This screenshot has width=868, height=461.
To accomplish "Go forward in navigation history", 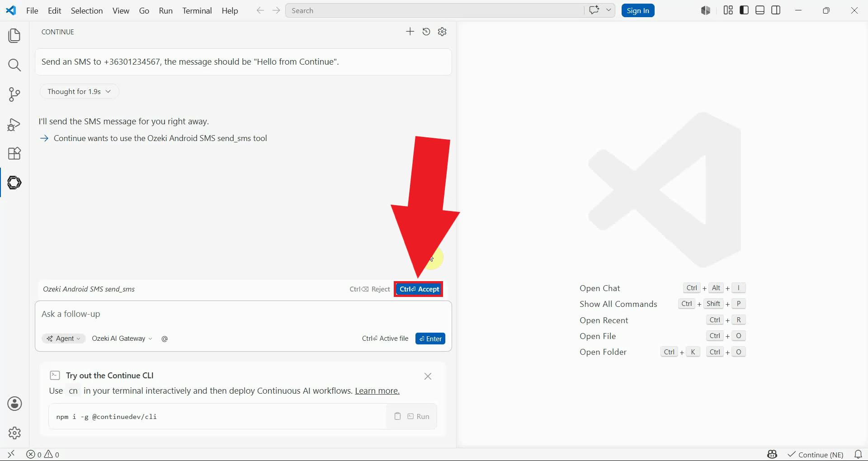I will pos(276,10).
